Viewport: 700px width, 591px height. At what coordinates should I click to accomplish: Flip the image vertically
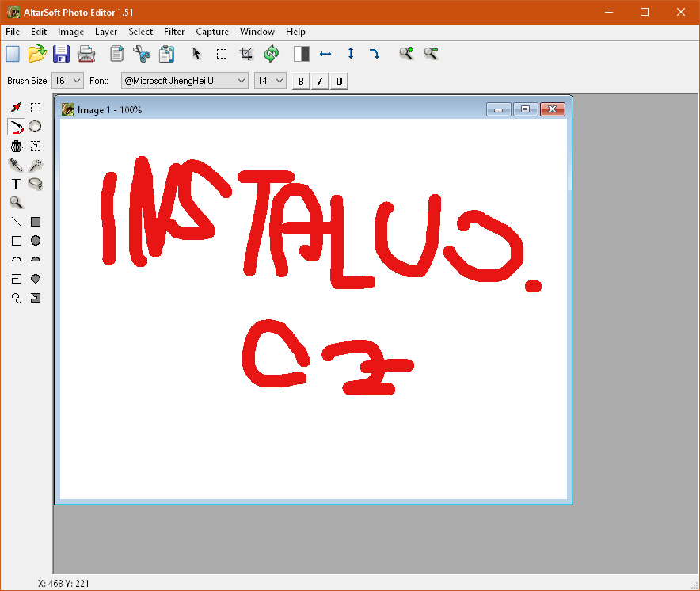(351, 54)
